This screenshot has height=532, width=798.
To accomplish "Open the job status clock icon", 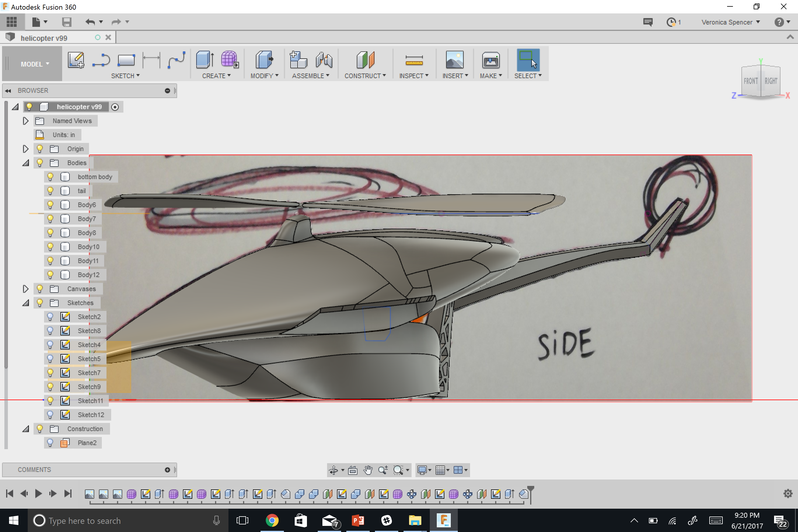I will pyautogui.click(x=671, y=22).
